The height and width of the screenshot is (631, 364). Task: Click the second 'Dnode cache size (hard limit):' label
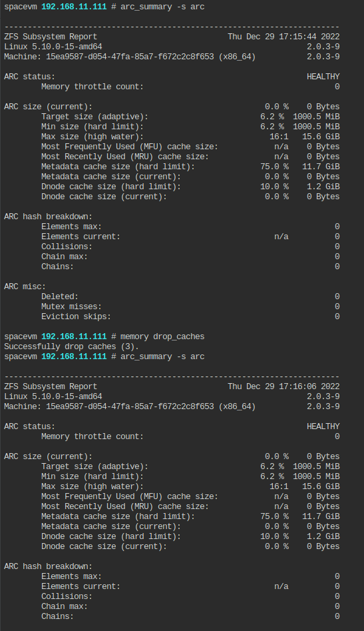pyautogui.click(x=111, y=536)
